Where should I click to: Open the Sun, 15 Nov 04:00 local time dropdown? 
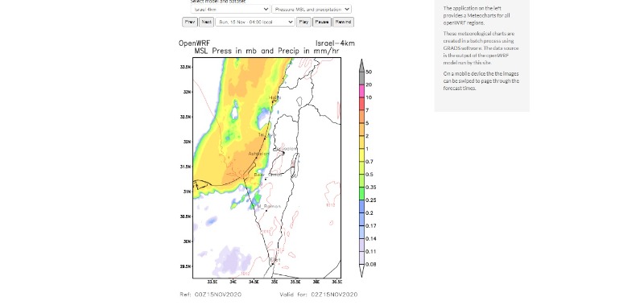255,23
